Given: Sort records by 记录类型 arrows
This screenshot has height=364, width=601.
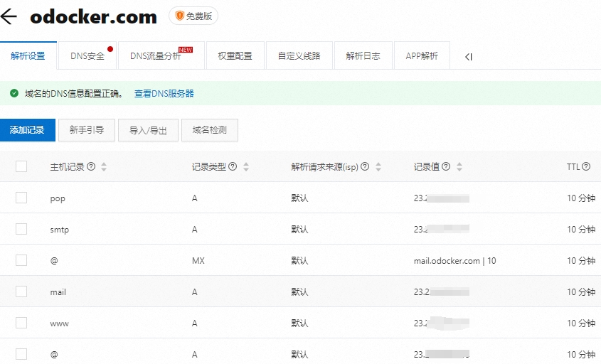Looking at the screenshot, I should [x=246, y=167].
